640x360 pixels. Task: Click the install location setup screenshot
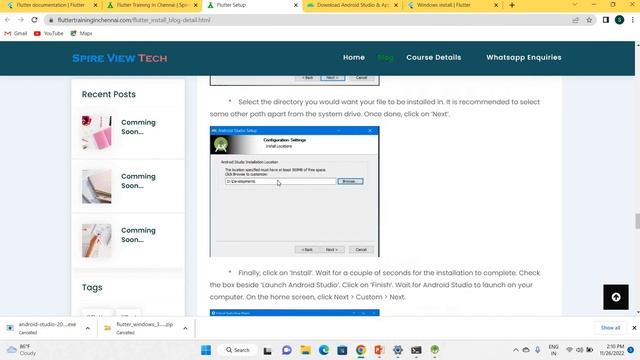[294, 191]
